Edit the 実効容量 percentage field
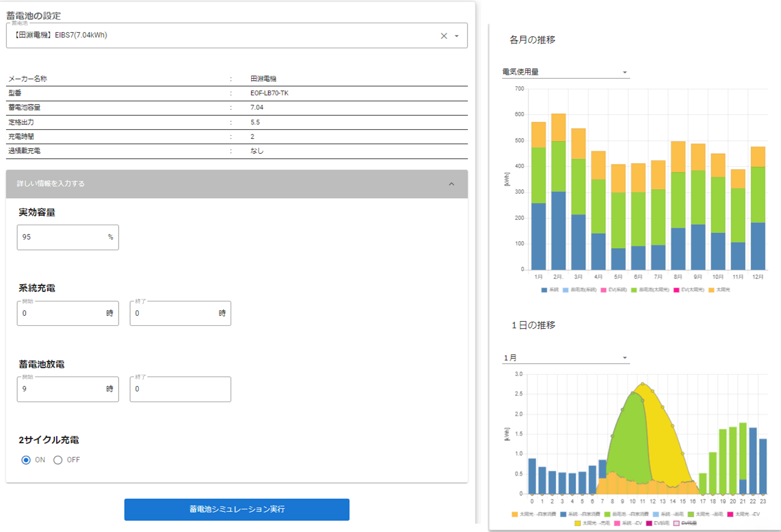The width and height of the screenshot is (781, 532). coord(68,237)
